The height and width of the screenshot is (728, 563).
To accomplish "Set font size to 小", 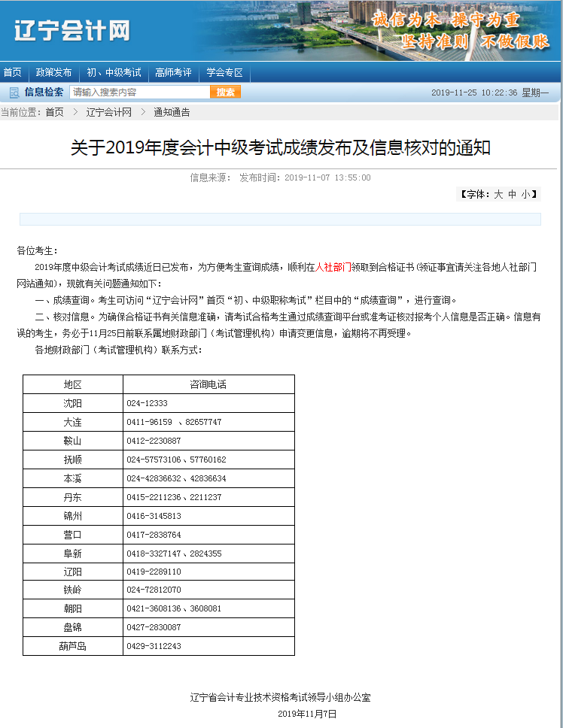I will click(x=525, y=195).
